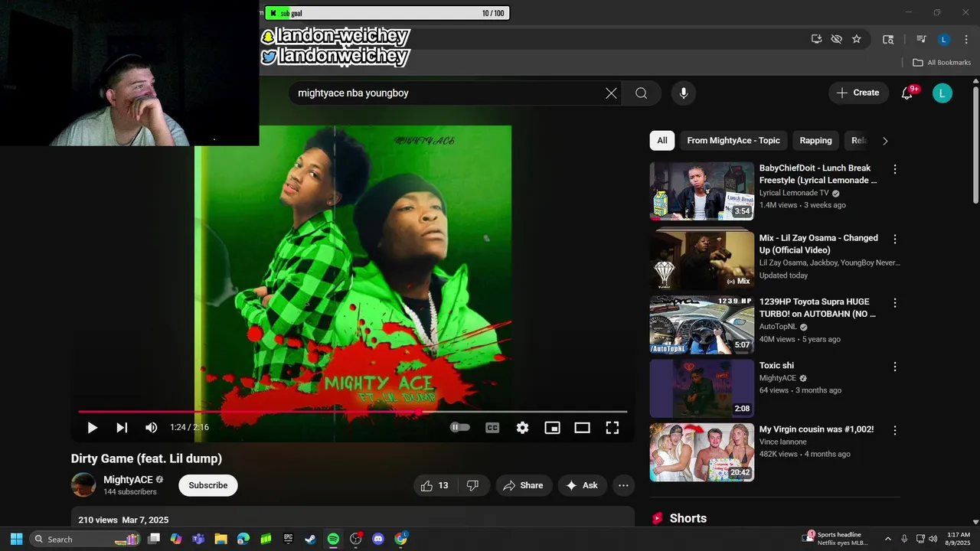Start voice search with the microphone
980x551 pixels.
684,93
